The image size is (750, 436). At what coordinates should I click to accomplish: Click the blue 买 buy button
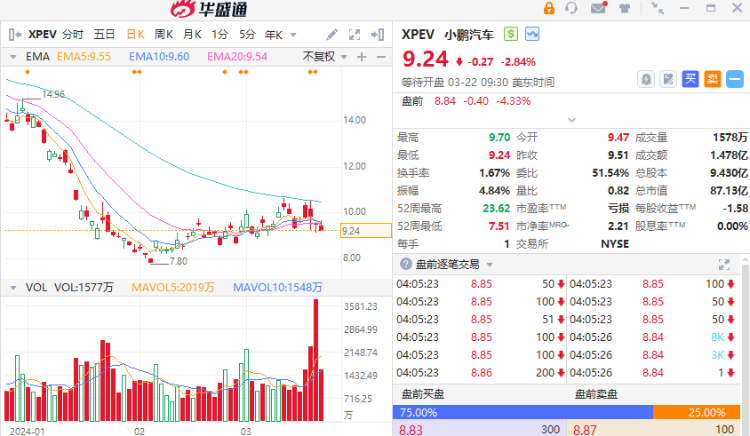690,79
